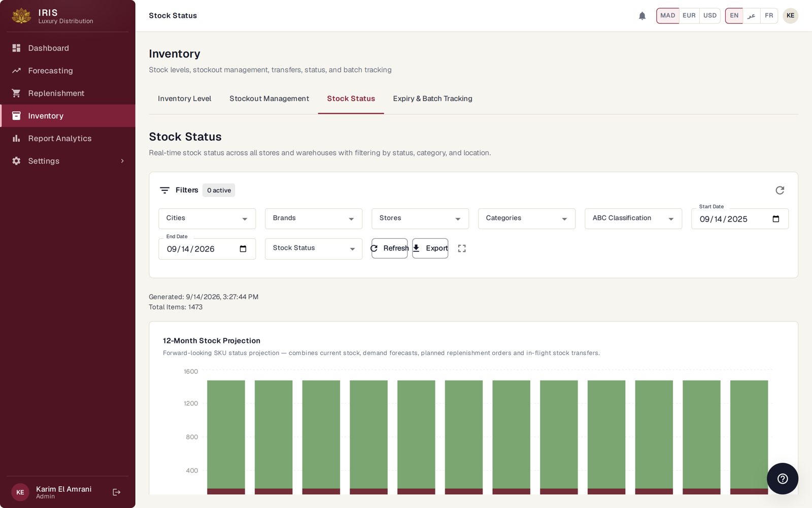Image resolution: width=812 pixels, height=508 pixels.
Task: Go to Dashboard in the sidebar
Action: pyautogui.click(x=67, y=48)
